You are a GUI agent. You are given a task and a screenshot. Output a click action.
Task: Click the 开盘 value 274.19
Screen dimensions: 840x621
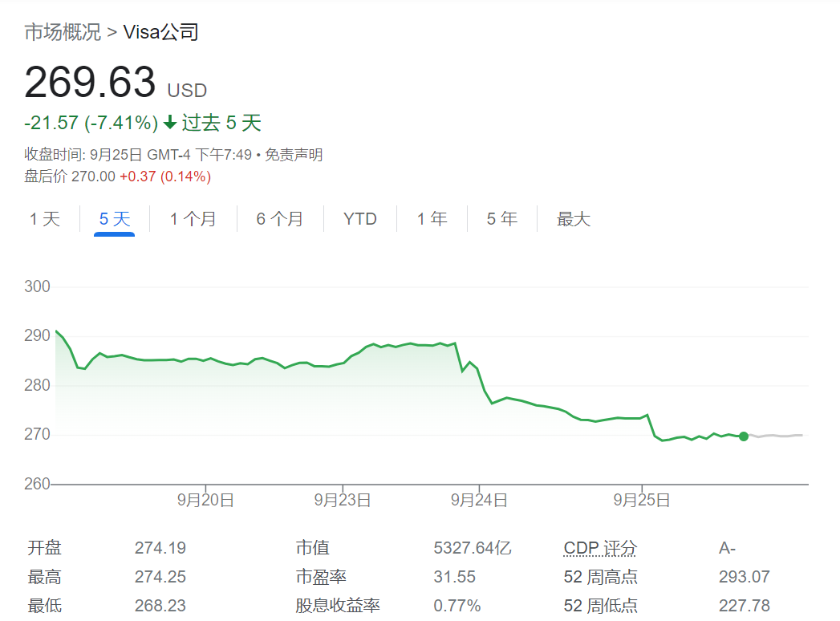(x=160, y=548)
